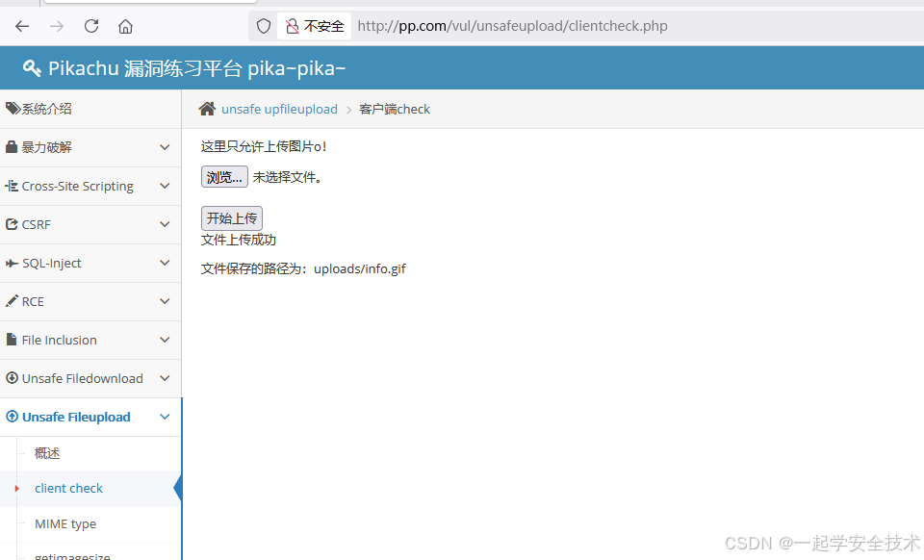
Task: Select the client check submenu item
Action: tap(68, 488)
